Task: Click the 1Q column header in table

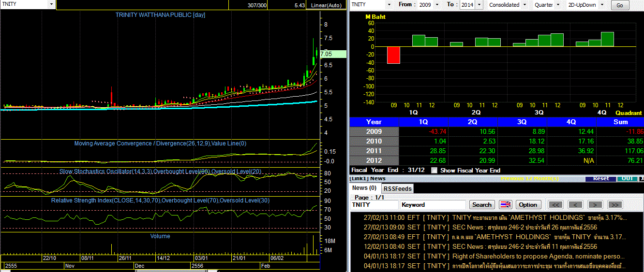Action: coord(423,122)
